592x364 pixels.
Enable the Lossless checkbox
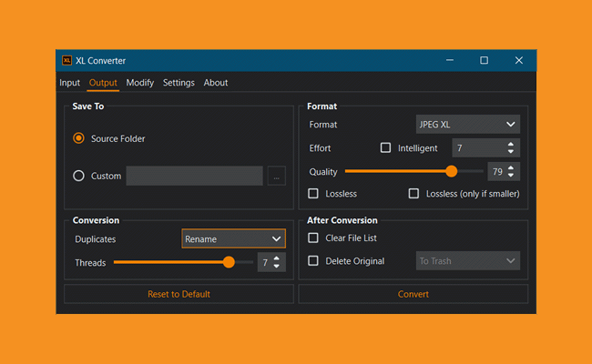(313, 194)
